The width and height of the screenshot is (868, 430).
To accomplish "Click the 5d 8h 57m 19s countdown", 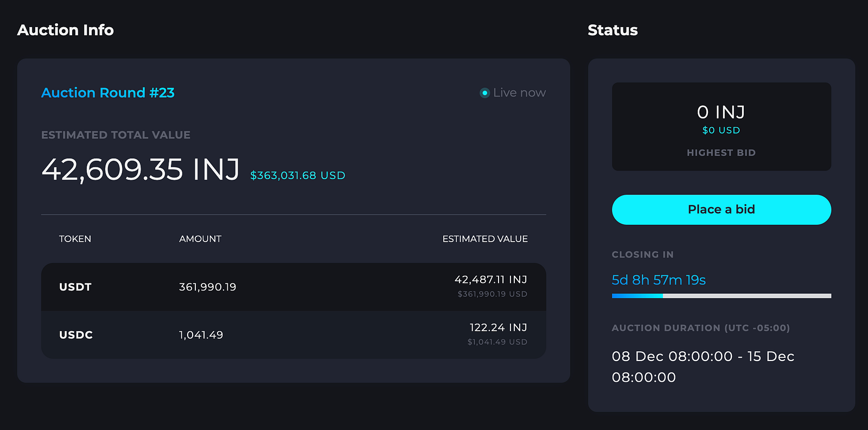I will (x=659, y=280).
